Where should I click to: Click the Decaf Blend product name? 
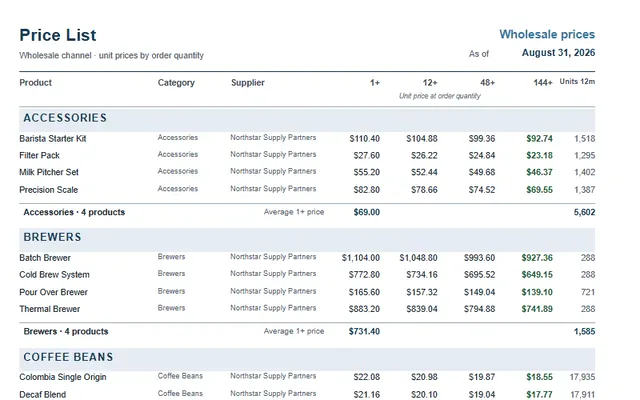[42, 395]
